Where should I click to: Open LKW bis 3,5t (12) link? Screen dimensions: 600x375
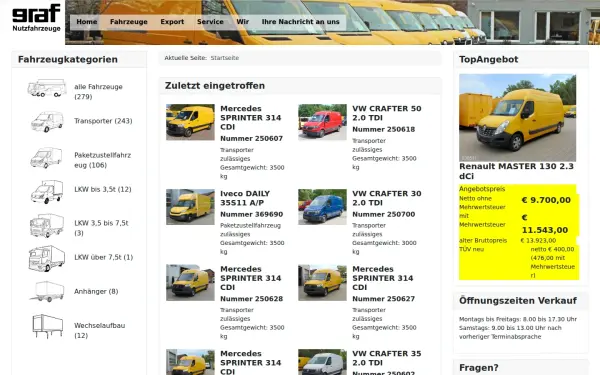click(103, 189)
